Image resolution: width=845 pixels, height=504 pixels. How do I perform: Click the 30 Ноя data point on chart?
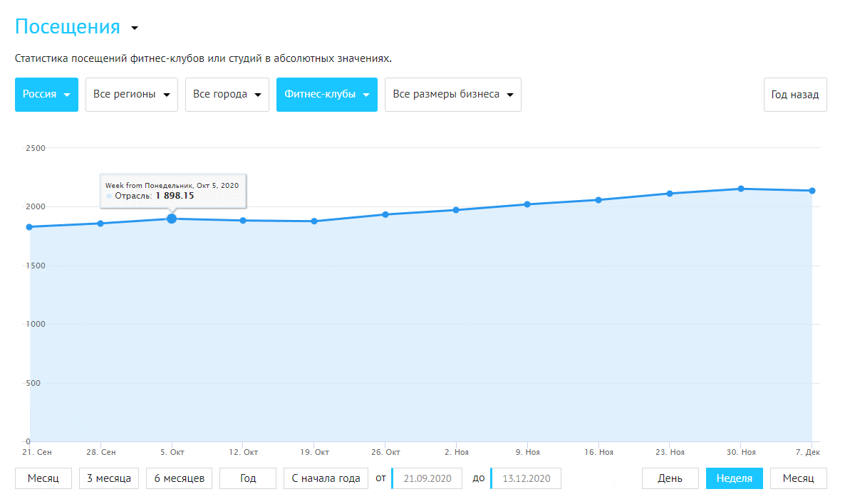pos(741,189)
